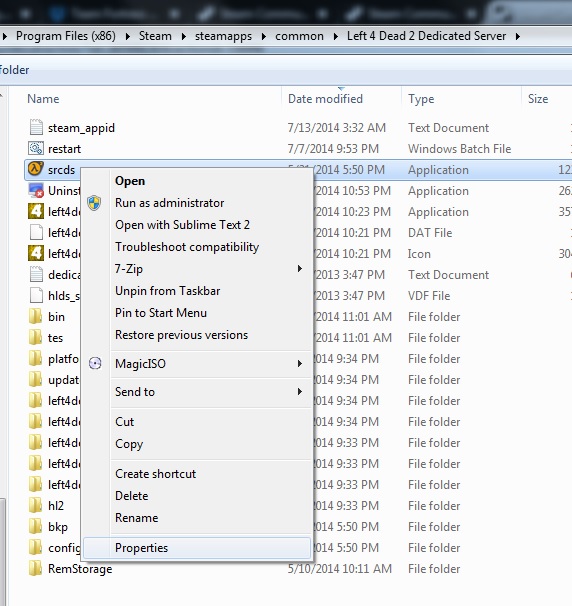Open arrow after Left 4 Dead 2 Dedicated Server

click(x=518, y=36)
